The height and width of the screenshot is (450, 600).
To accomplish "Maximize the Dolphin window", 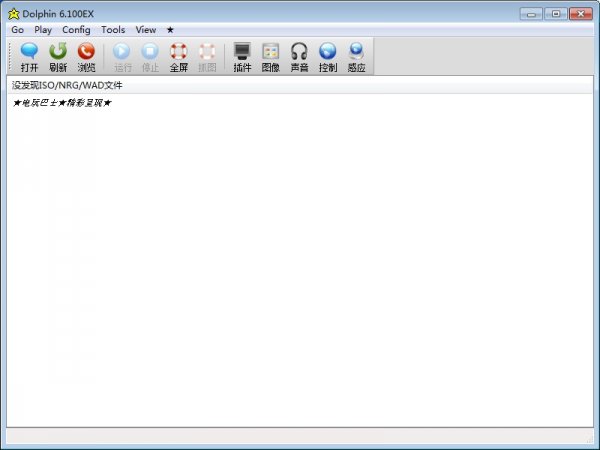I will [556, 14].
